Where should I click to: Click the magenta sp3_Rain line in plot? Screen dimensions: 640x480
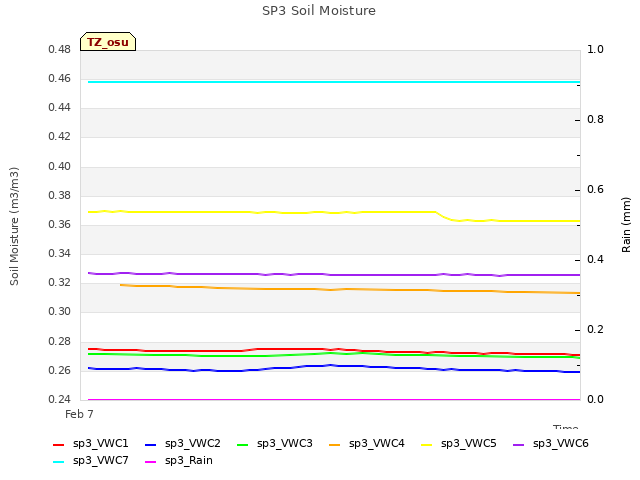point(334,400)
